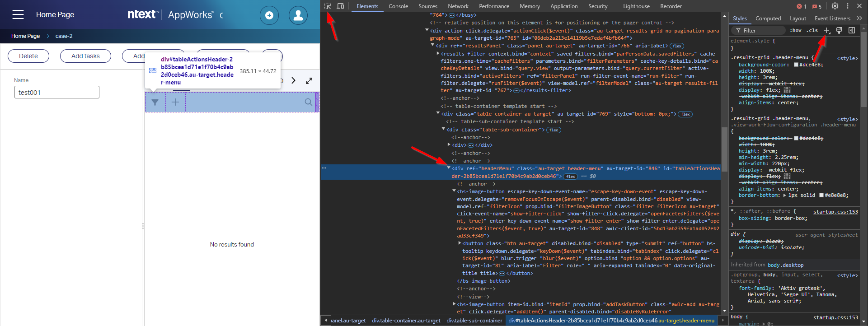Viewport: 868px width, 326px height.
Task: Open DevTools settings gear
Action: [x=835, y=6]
